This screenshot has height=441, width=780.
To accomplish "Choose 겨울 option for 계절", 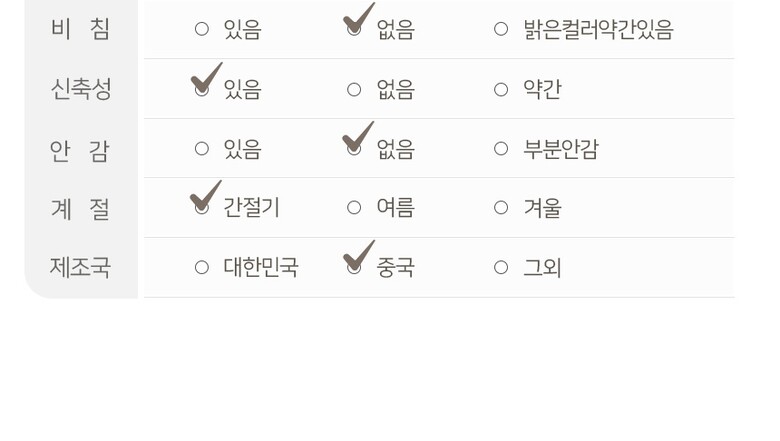I will point(501,208).
